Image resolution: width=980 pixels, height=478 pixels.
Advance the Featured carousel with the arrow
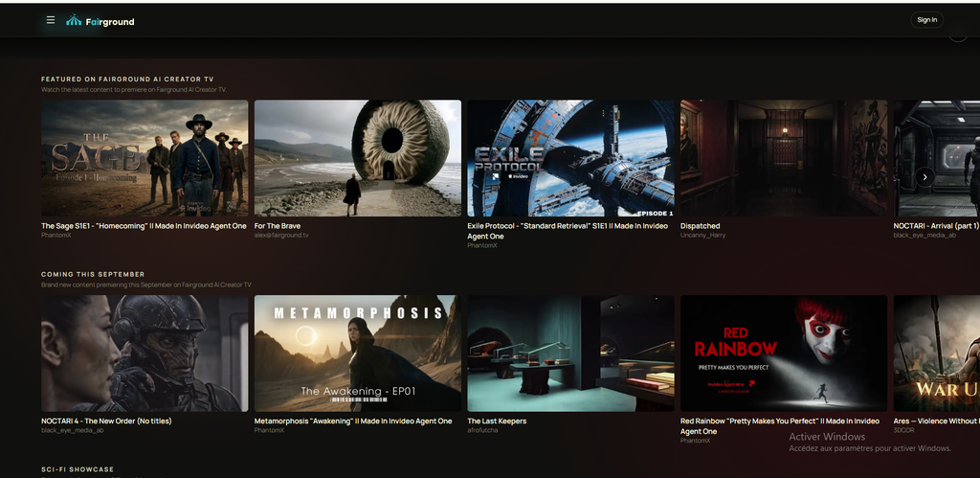pyautogui.click(x=924, y=177)
